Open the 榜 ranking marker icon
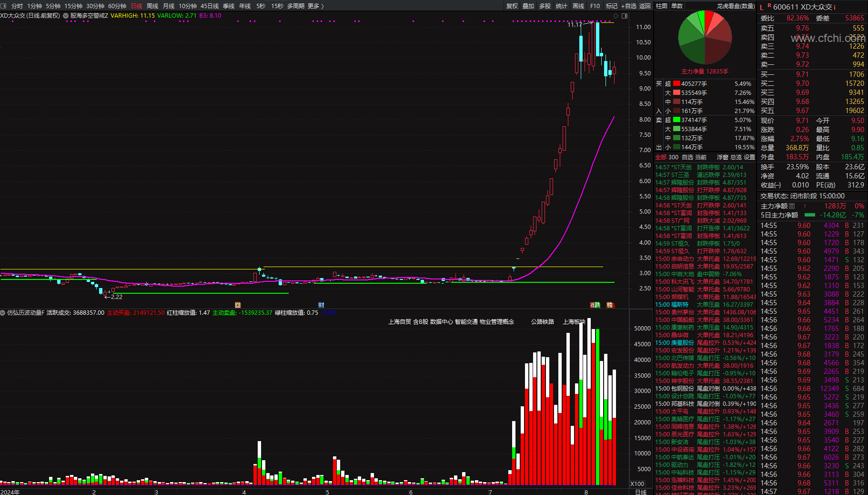 click(x=610, y=305)
